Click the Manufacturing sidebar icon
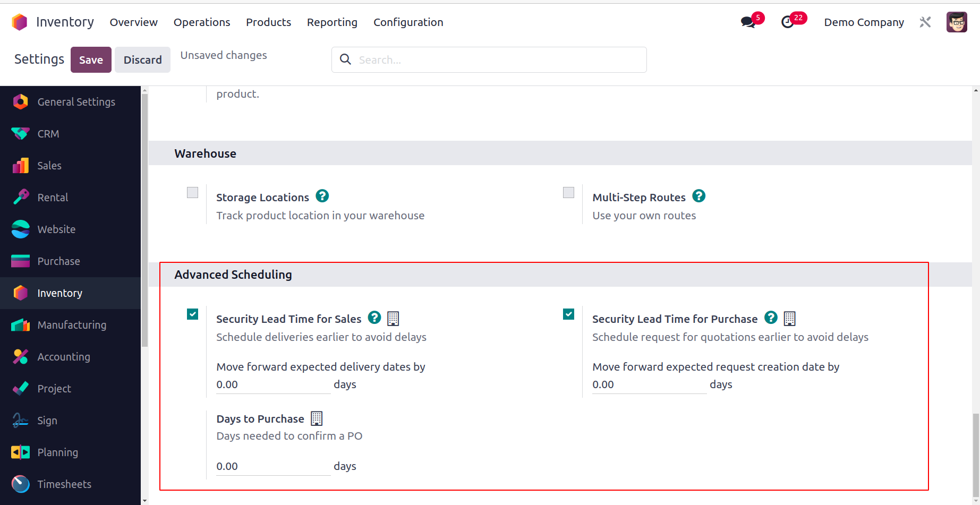This screenshot has width=980, height=505. point(20,325)
